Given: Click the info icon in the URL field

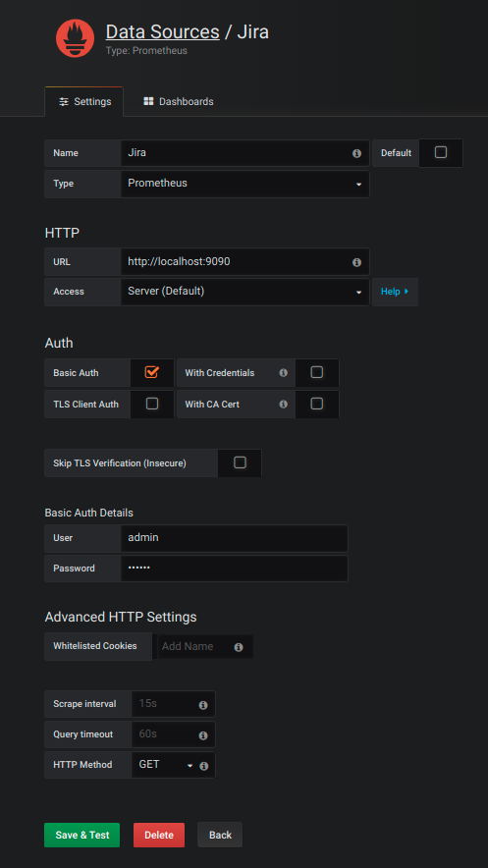Looking at the screenshot, I should pos(356,262).
